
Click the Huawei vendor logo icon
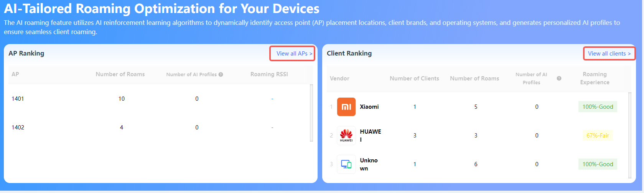(346, 136)
